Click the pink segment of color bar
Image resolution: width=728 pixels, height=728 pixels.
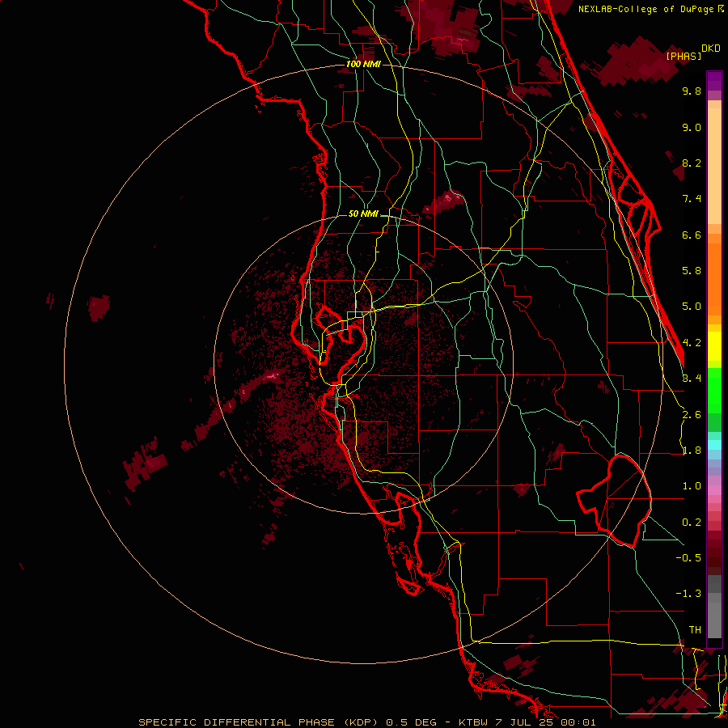coord(714,490)
